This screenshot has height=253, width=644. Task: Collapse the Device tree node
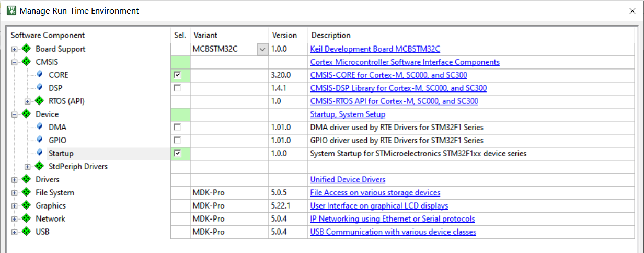15,114
